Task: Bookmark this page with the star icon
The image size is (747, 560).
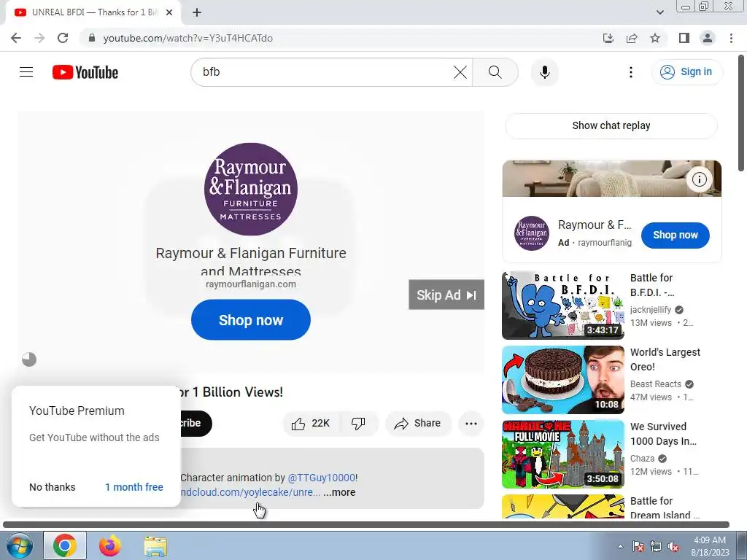Action: tap(655, 38)
